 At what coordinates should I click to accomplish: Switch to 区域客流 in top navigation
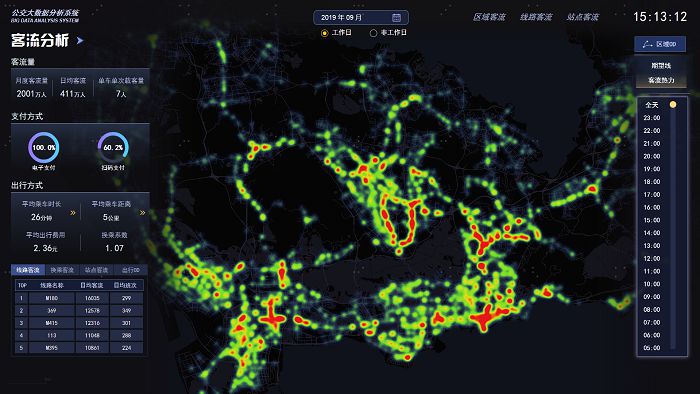point(489,17)
